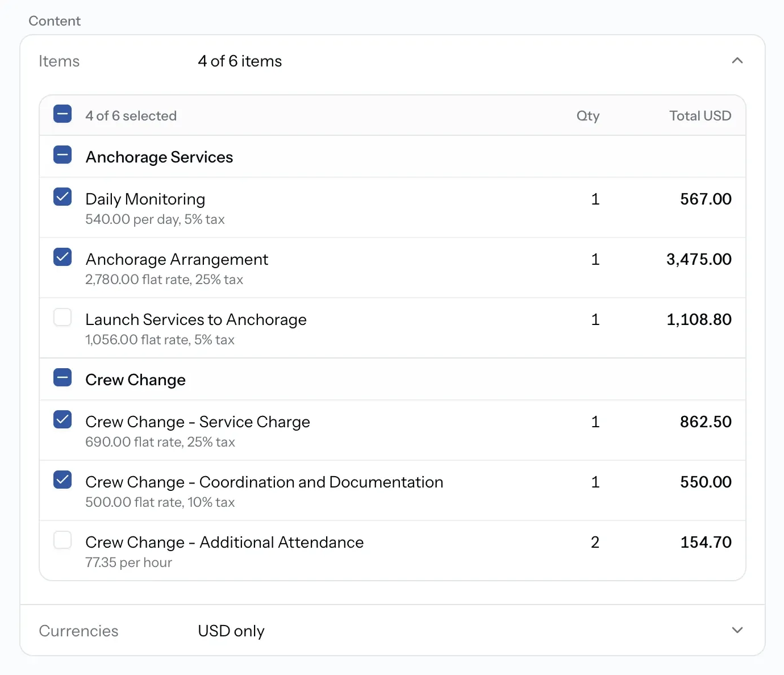
Task: Click the Crew Change group heading
Action: 135,380
